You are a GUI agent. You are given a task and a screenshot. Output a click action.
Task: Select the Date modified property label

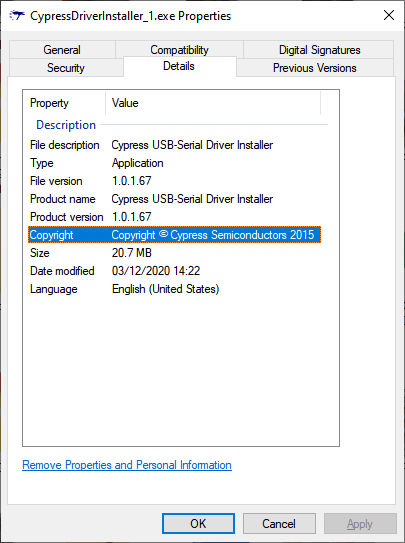pos(62,271)
